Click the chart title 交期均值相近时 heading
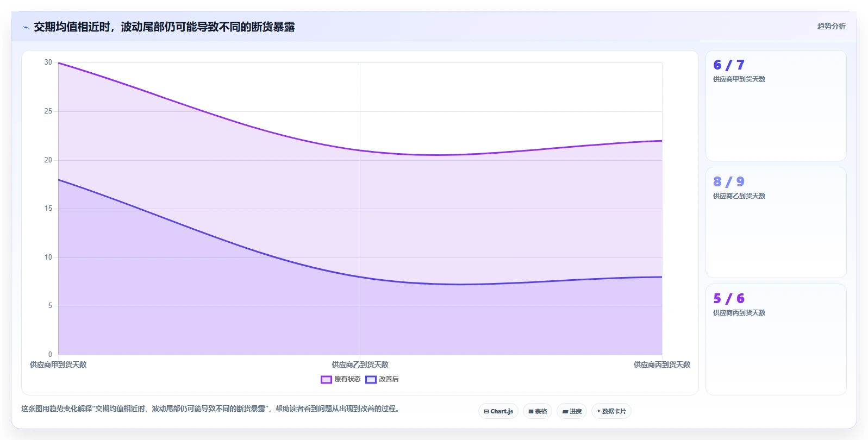Viewport: 868px width, 440px height. pos(164,27)
